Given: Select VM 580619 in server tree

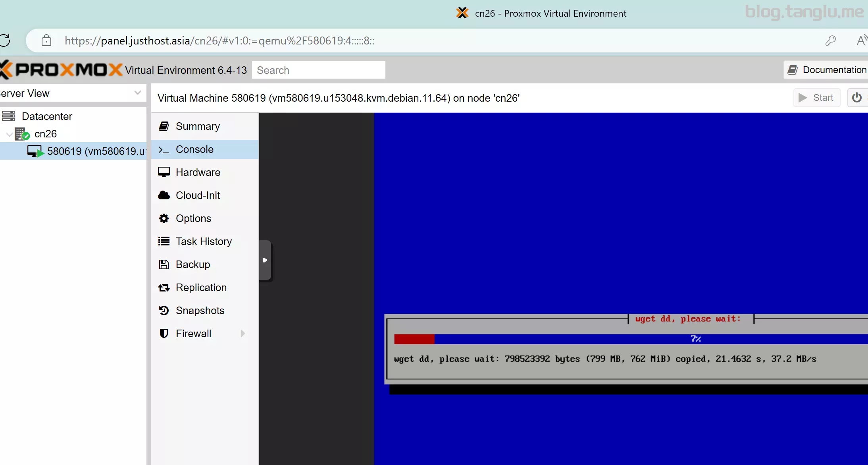Looking at the screenshot, I should pyautogui.click(x=95, y=151).
